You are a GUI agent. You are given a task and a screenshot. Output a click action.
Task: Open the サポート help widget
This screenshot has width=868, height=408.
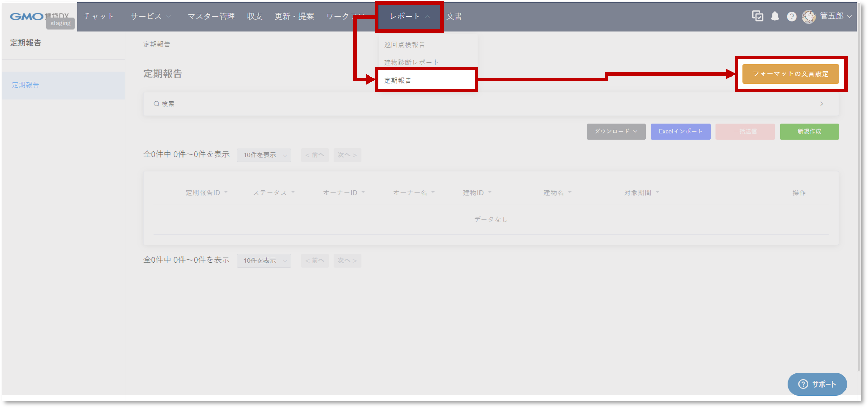[817, 384]
